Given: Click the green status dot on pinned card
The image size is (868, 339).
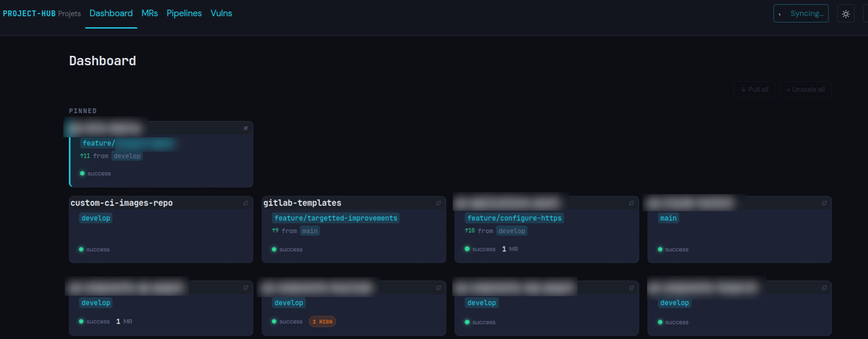Looking at the screenshot, I should click(82, 173).
